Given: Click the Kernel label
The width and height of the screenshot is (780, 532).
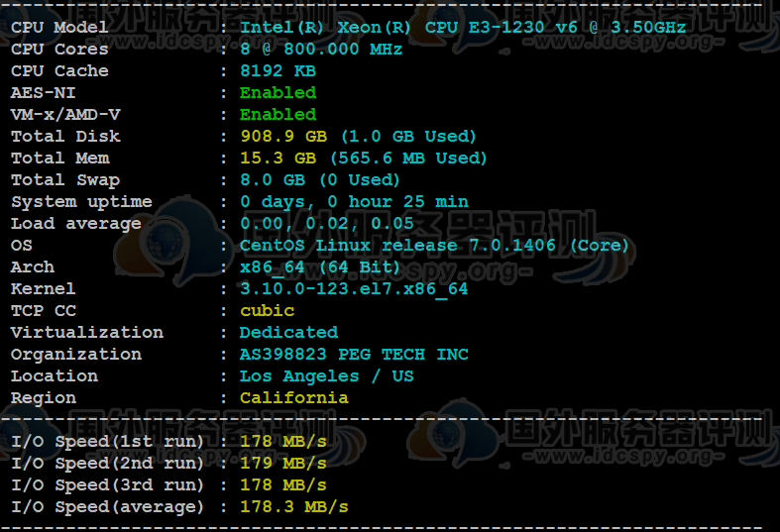Looking at the screenshot, I should (44, 289).
